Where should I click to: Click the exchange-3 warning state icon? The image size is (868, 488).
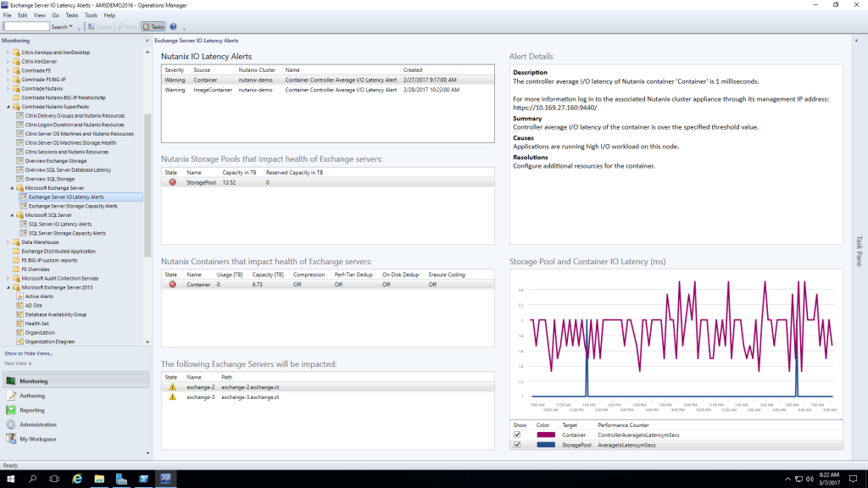[173, 397]
